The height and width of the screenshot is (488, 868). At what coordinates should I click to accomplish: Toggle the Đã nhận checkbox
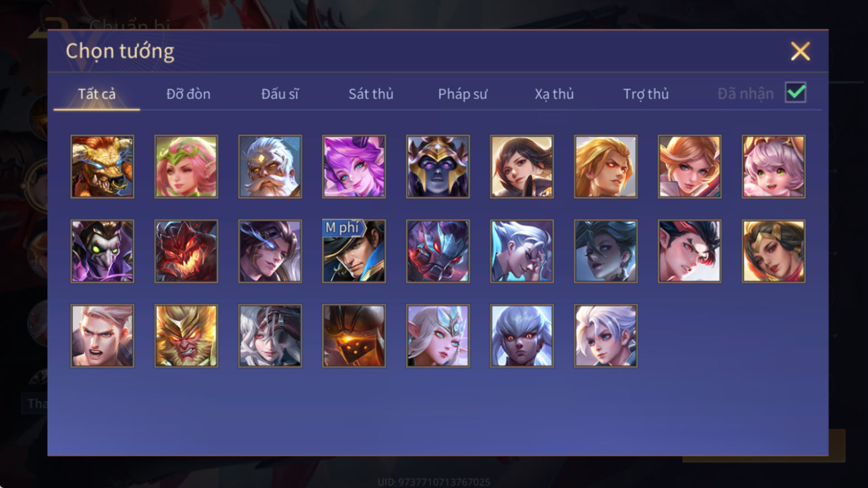coord(795,93)
